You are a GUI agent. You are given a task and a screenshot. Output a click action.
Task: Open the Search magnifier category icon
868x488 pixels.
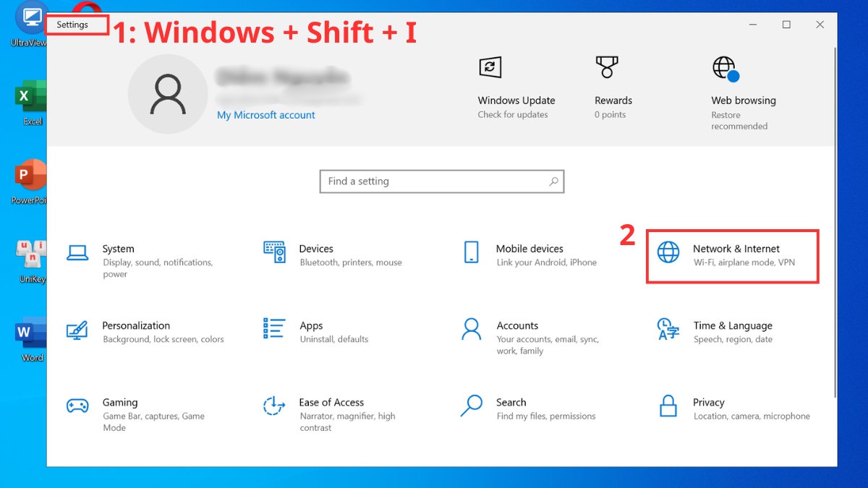coord(471,406)
